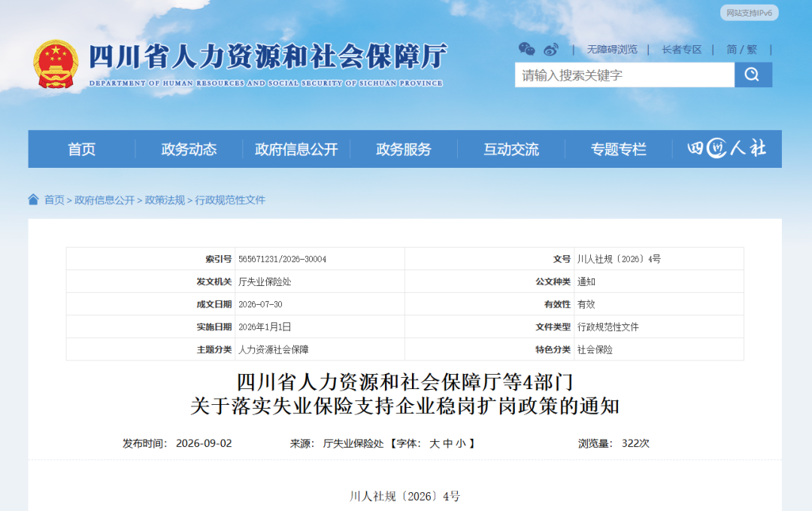
Task: Click the search keyword input field
Action: tap(625, 75)
